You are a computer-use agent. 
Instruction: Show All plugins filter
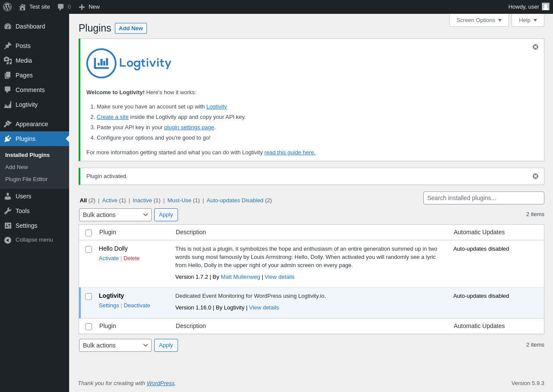(83, 200)
